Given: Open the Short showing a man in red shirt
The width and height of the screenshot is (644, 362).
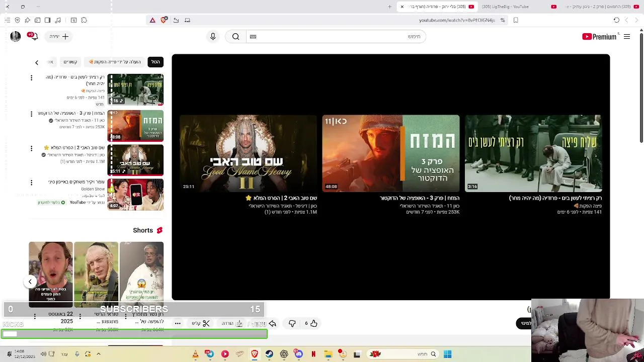Looking at the screenshot, I should tap(51, 275).
